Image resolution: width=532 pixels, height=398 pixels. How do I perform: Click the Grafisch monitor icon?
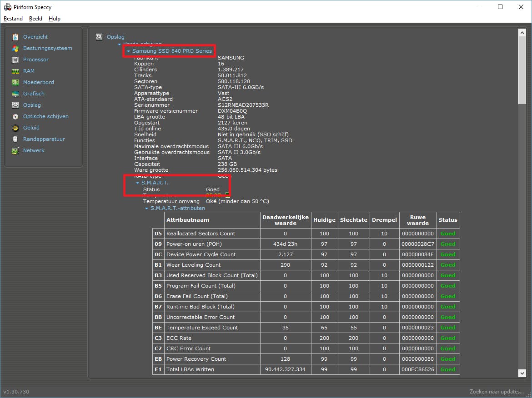[x=15, y=94]
